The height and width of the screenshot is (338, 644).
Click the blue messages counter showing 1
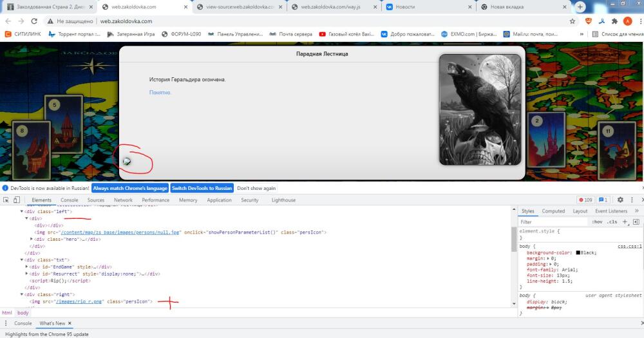603,200
